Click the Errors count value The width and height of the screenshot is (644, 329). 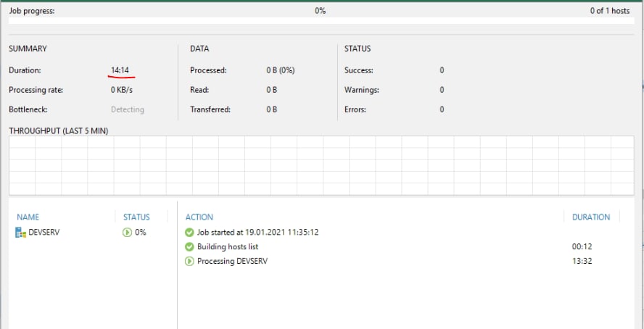[x=442, y=109]
